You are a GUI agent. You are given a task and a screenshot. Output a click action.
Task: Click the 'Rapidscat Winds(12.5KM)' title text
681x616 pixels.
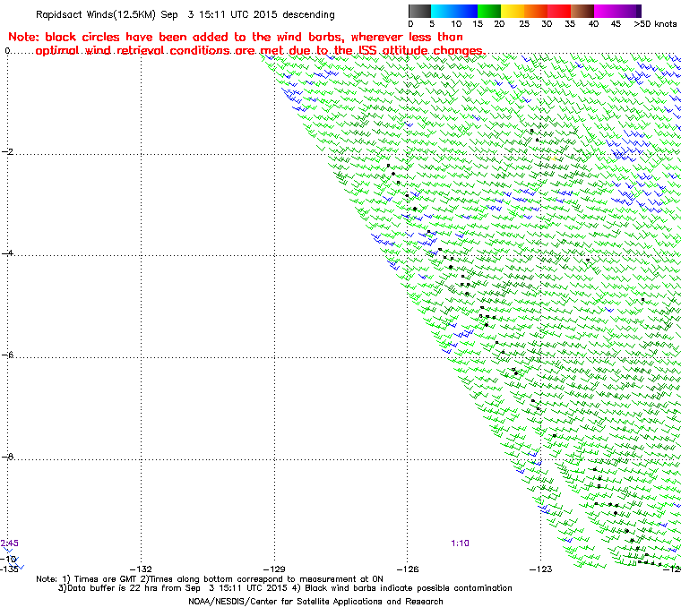click(96, 14)
